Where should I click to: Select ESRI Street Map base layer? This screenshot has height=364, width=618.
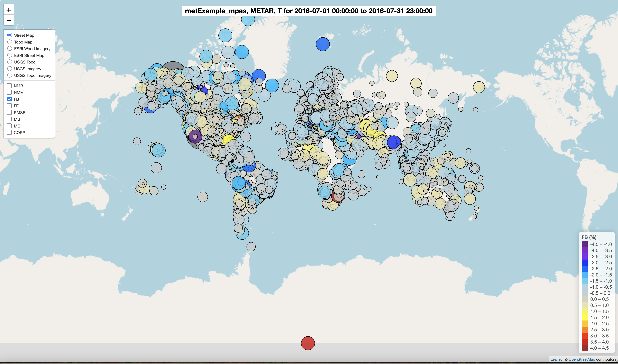pyautogui.click(x=9, y=55)
